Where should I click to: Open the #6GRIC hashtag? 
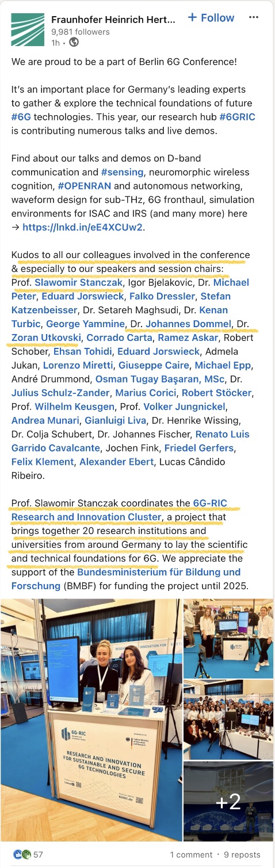tap(237, 117)
